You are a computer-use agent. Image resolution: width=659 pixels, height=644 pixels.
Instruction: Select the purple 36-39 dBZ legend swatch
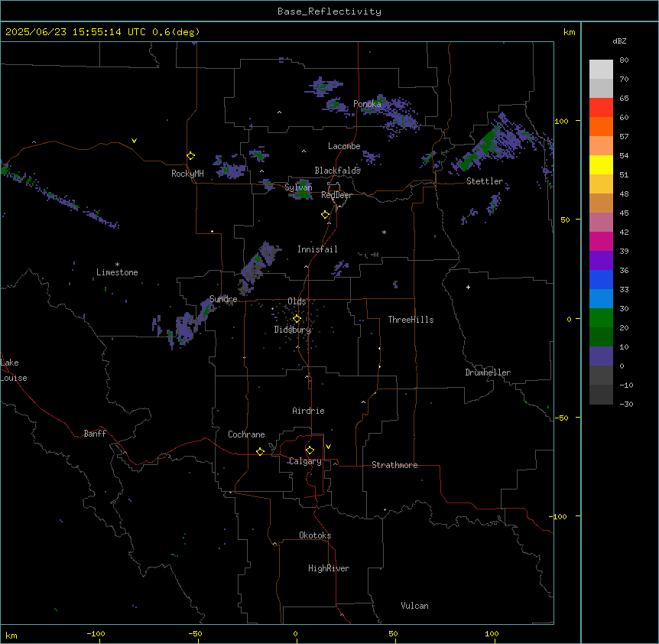(x=601, y=261)
